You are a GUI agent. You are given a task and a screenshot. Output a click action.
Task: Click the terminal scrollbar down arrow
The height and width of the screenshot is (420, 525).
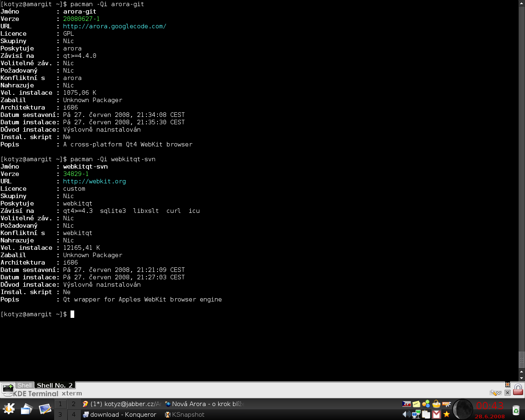522,378
